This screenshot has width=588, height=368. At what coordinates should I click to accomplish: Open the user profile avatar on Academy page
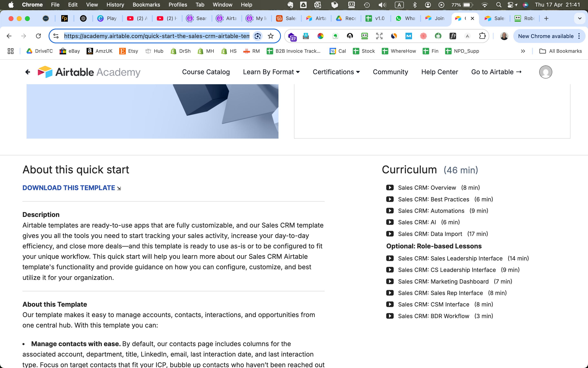point(546,72)
